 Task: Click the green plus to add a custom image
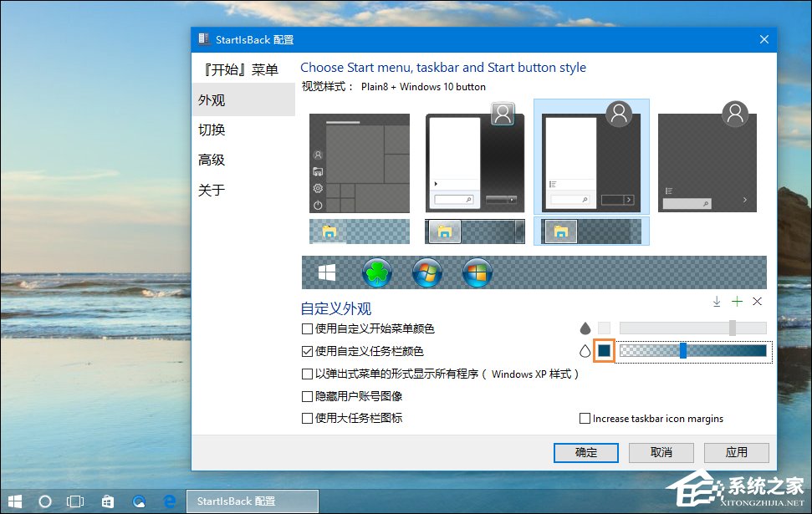pyautogui.click(x=738, y=301)
